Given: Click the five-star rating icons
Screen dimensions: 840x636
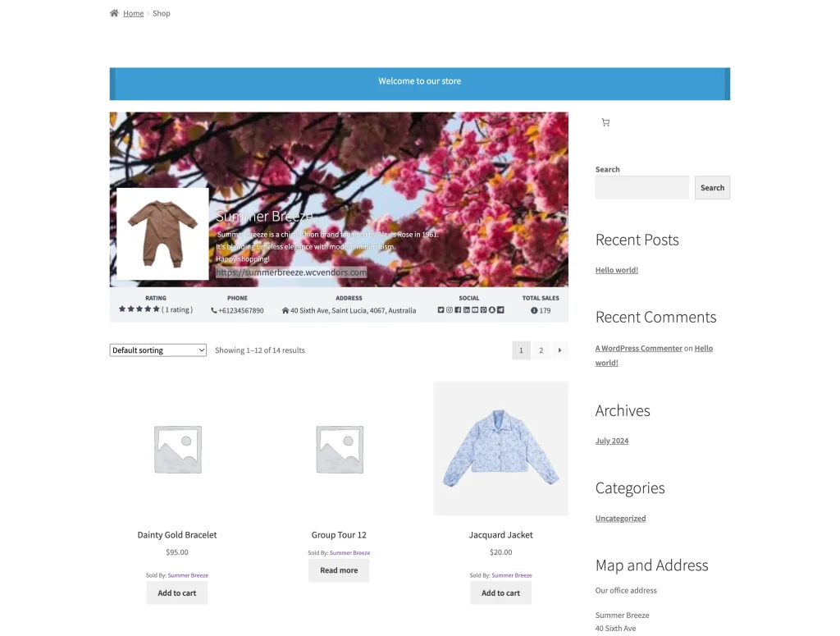Looking at the screenshot, I should click(139, 309).
